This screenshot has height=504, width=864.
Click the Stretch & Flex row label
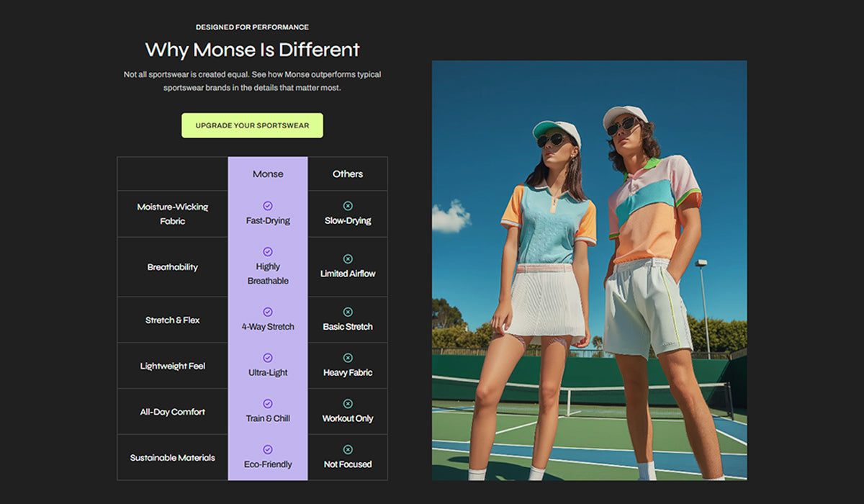[173, 320]
